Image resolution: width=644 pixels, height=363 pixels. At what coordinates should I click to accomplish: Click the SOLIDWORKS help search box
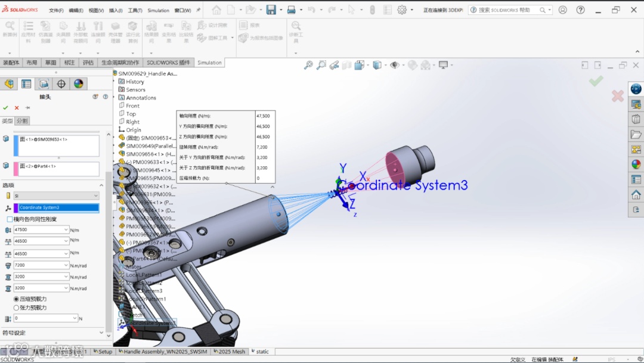[510, 10]
